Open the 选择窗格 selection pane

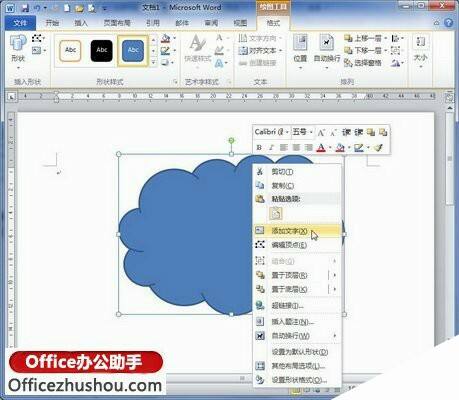pos(363,63)
